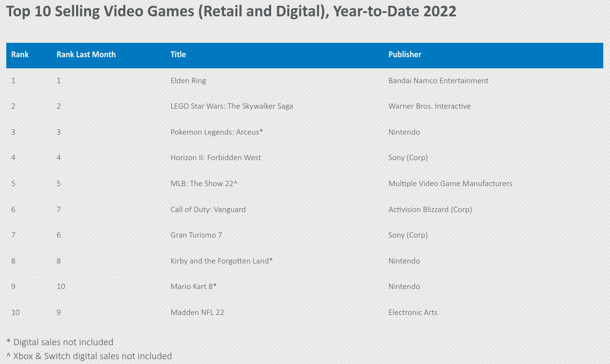Click rank last month 9 in Madden row
Viewport: 610px width, 364px height.
(59, 313)
